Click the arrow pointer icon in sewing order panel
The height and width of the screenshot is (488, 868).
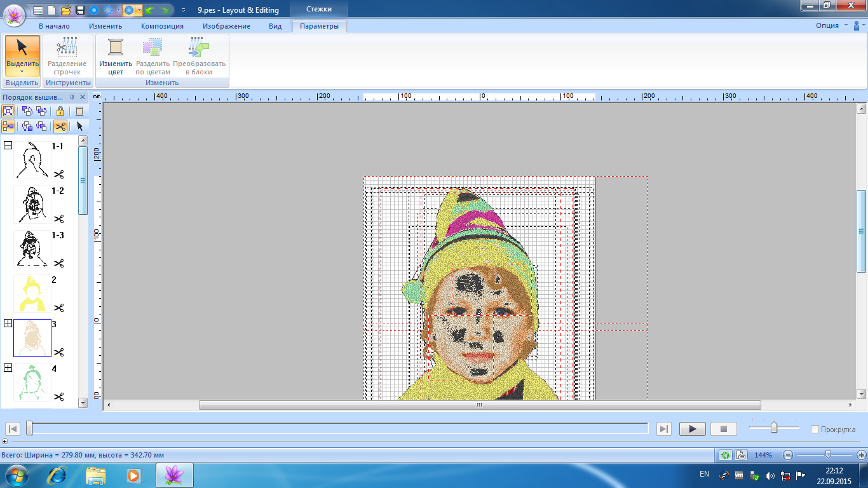pos(80,126)
